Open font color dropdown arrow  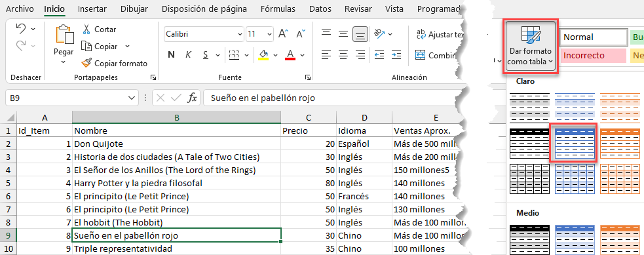point(302,56)
